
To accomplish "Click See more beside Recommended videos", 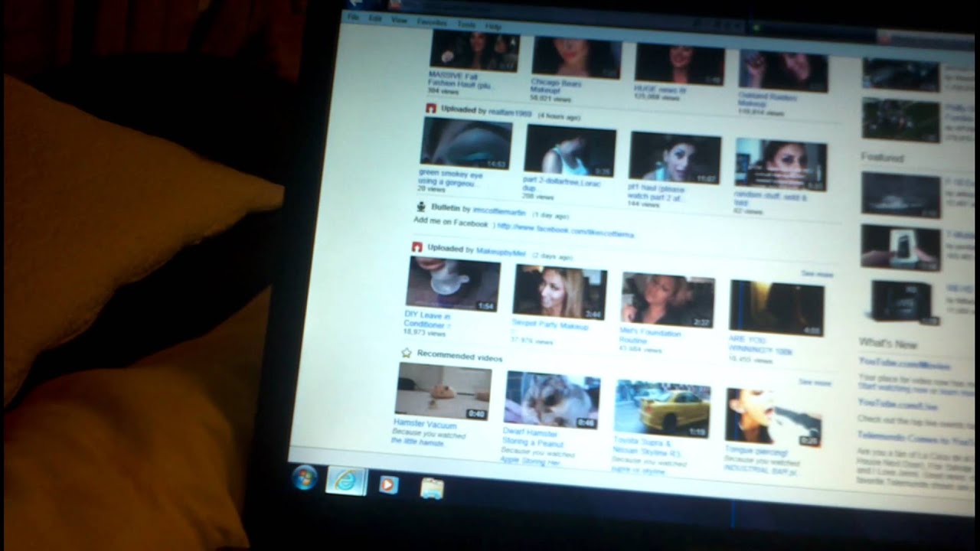I will coord(815,382).
